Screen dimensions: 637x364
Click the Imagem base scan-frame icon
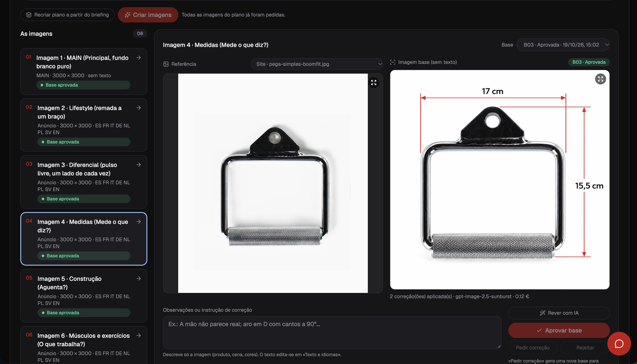click(393, 62)
